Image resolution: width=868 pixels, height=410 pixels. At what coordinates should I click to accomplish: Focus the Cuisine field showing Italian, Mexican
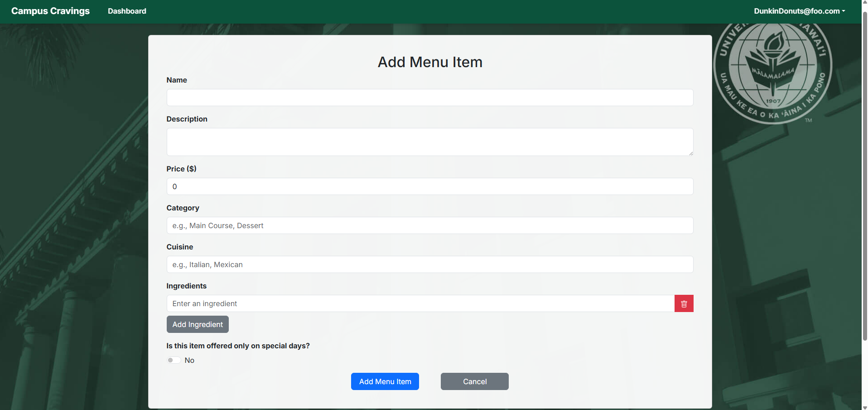(x=429, y=264)
